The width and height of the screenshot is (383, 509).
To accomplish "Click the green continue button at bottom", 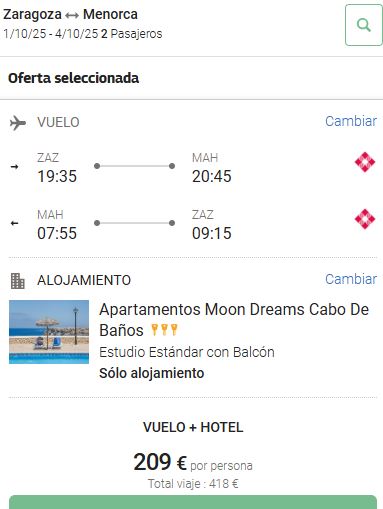I will [x=193, y=502].
